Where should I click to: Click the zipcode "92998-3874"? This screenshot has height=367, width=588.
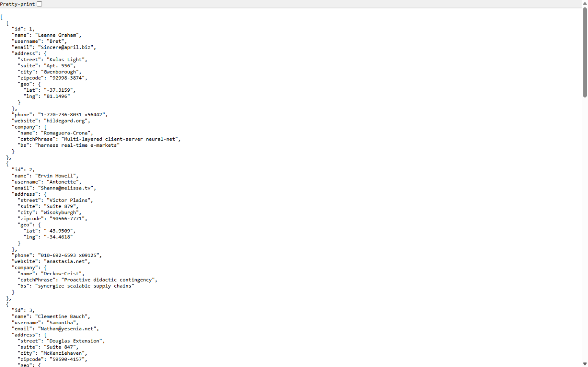coord(68,78)
